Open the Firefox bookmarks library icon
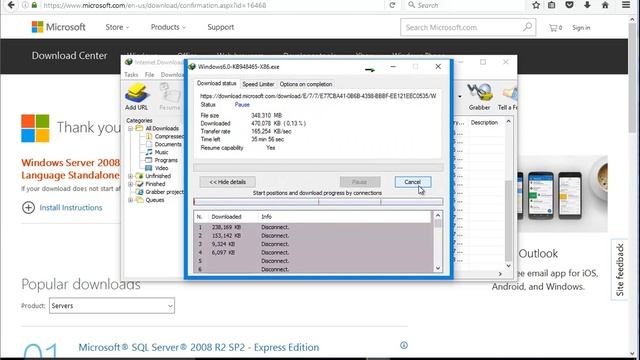This screenshot has width=640, height=360. click(551, 5)
